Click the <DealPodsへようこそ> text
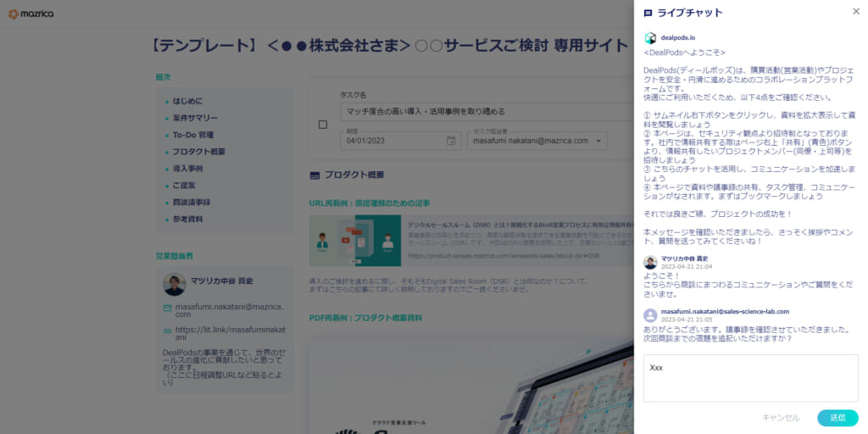Image resolution: width=868 pixels, height=434 pixels. tap(684, 53)
